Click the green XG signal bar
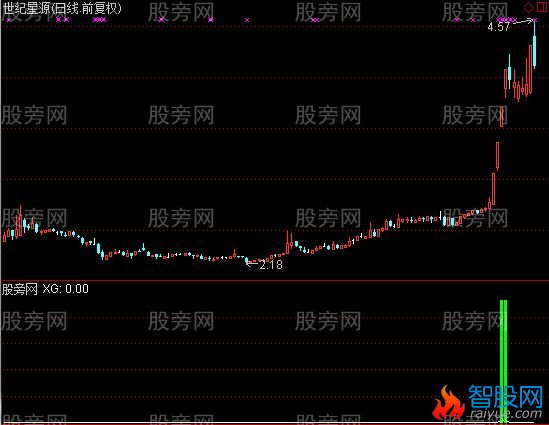 (503, 361)
